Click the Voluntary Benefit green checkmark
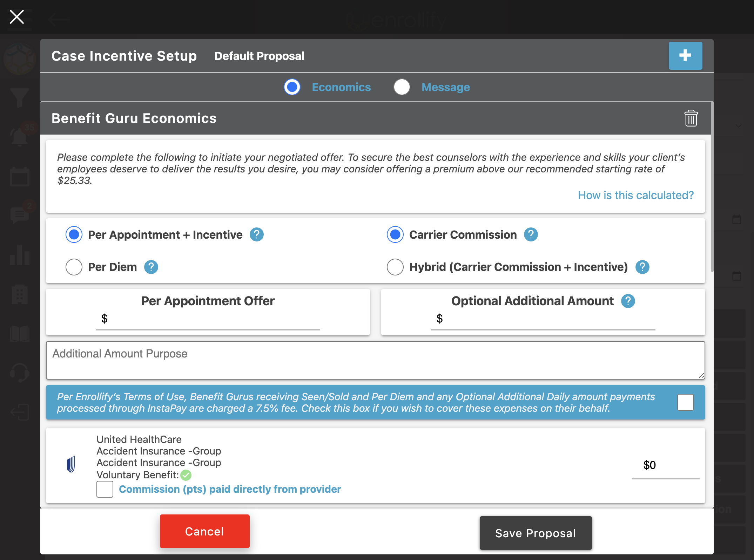Viewport: 754px width, 560px height. (x=186, y=475)
